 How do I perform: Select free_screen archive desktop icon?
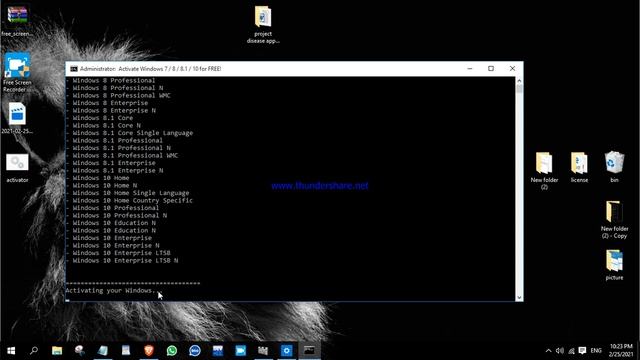point(17,20)
